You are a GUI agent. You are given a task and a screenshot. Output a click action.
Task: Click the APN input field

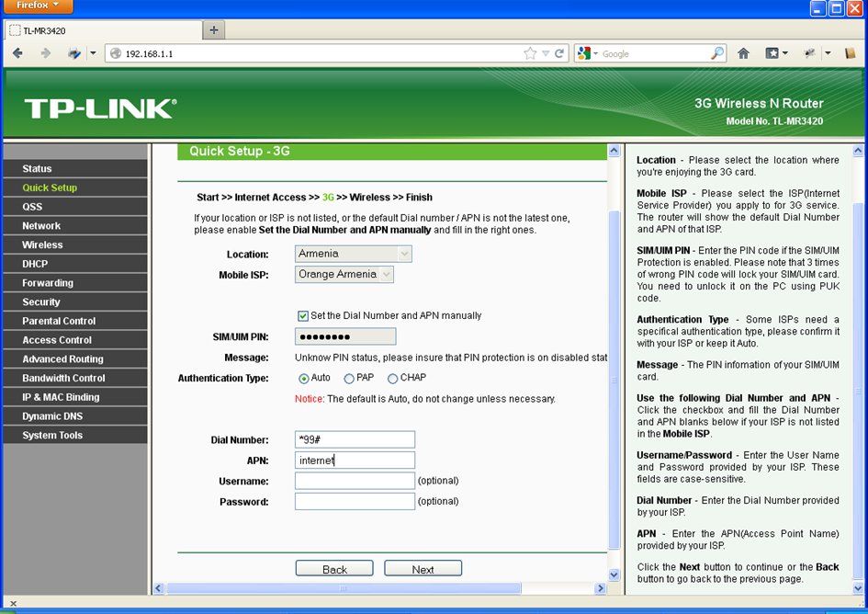(355, 460)
